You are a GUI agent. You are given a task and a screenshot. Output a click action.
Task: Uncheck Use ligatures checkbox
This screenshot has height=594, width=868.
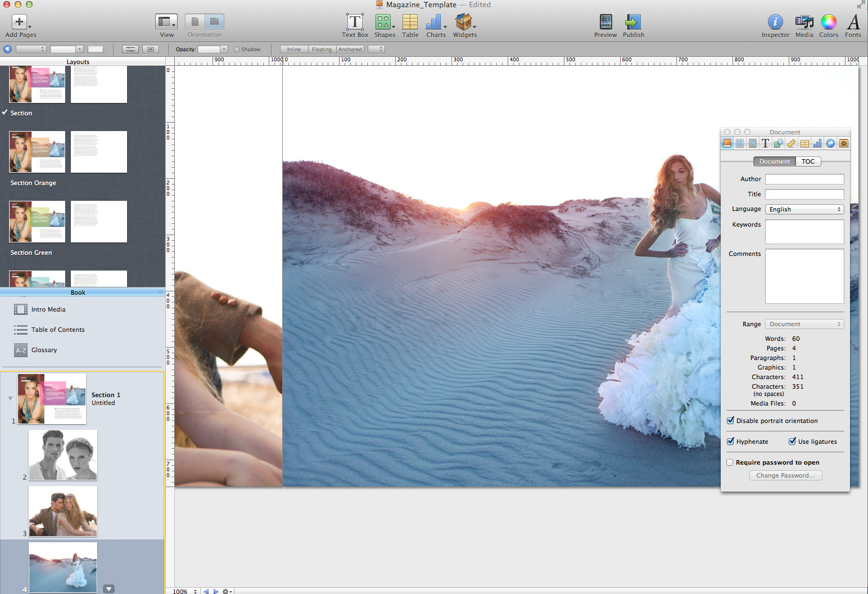pyautogui.click(x=792, y=442)
